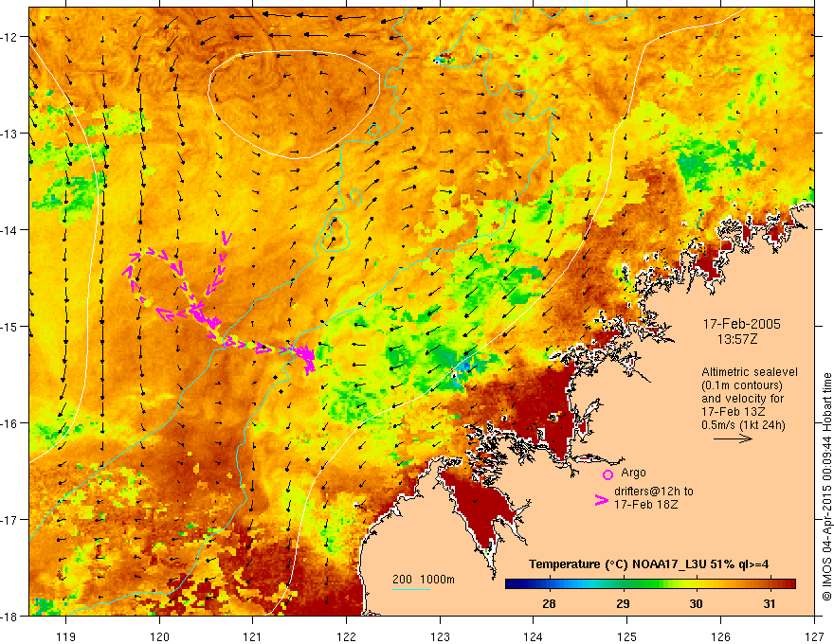Click the 'Argo' legend label
834x644 pixels.
633,473
